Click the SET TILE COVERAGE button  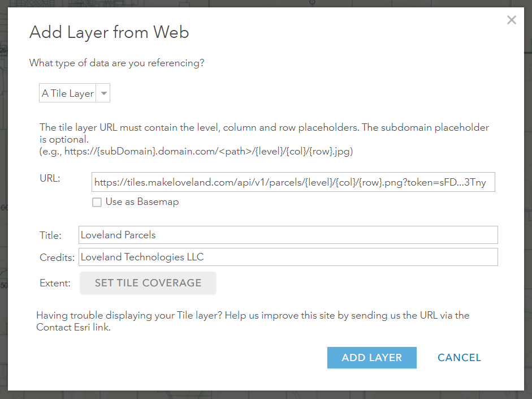tap(148, 283)
